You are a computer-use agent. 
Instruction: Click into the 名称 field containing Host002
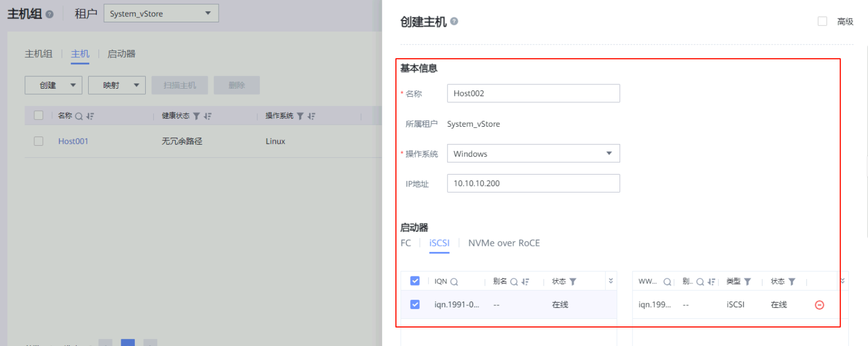point(533,94)
